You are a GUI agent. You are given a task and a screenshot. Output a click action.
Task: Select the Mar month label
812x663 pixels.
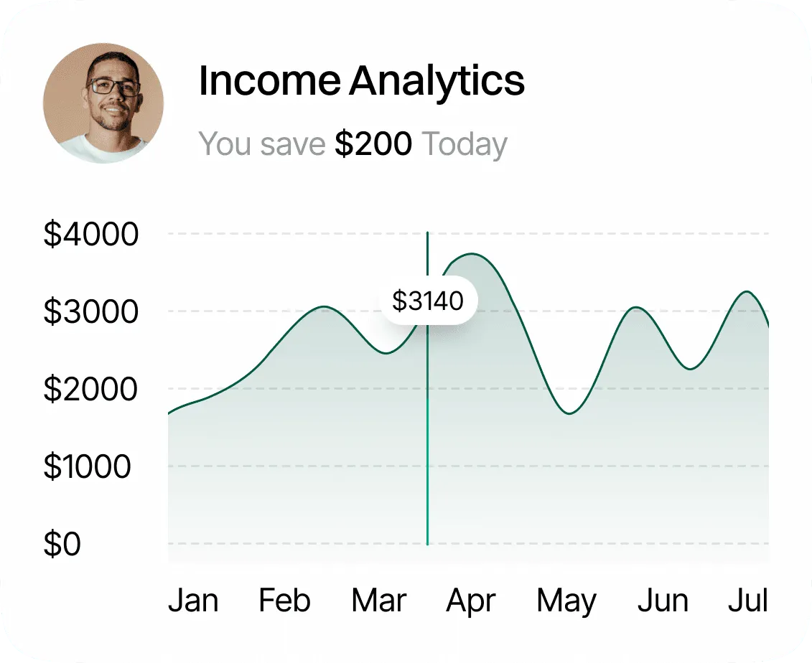[x=379, y=601]
